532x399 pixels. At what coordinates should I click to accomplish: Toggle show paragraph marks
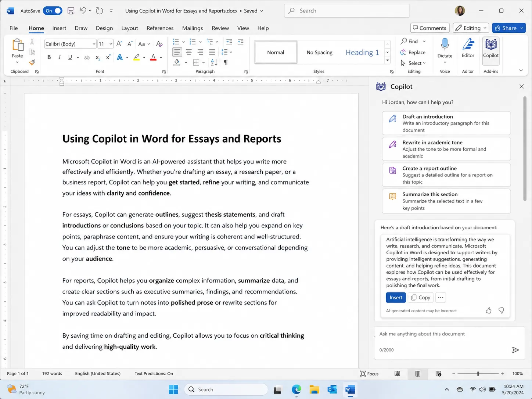(226, 62)
